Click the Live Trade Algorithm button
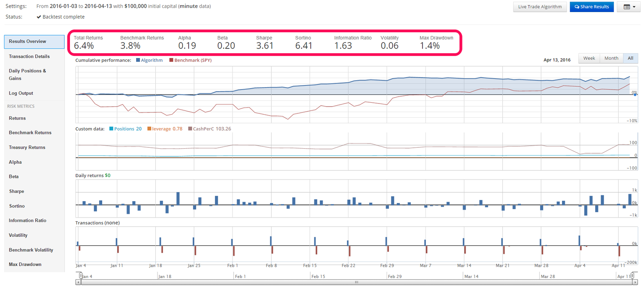 pos(540,7)
